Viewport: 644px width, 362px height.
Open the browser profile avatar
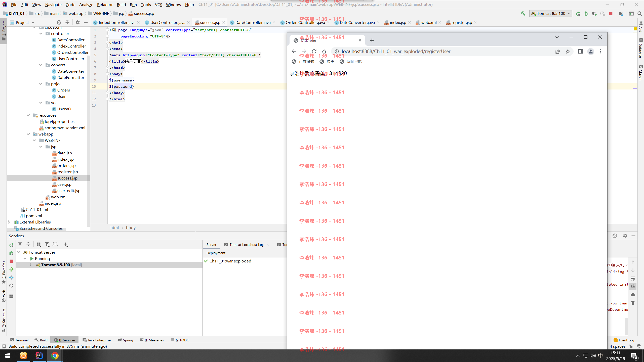(x=591, y=51)
